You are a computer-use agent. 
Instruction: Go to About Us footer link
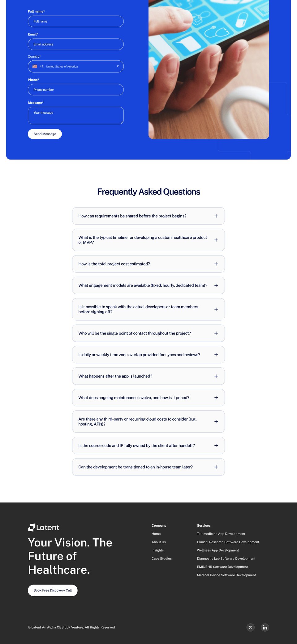coord(159,542)
